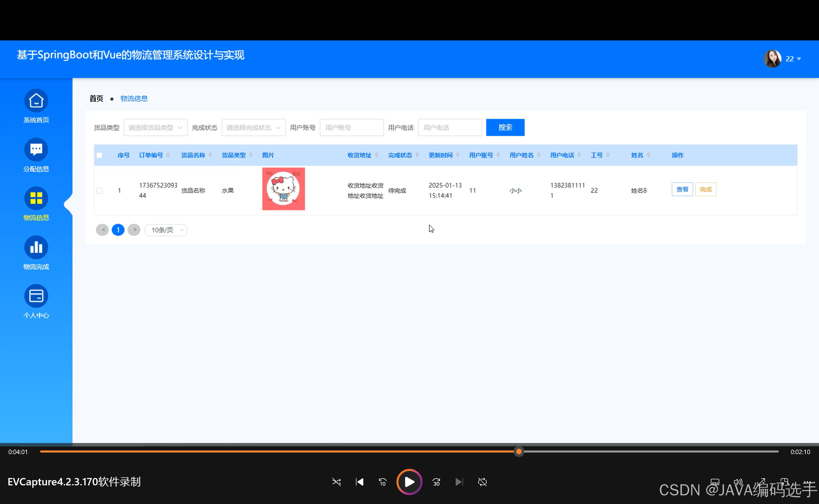Skip to previous track in player
Screen dimensions: 819x504
point(359,482)
